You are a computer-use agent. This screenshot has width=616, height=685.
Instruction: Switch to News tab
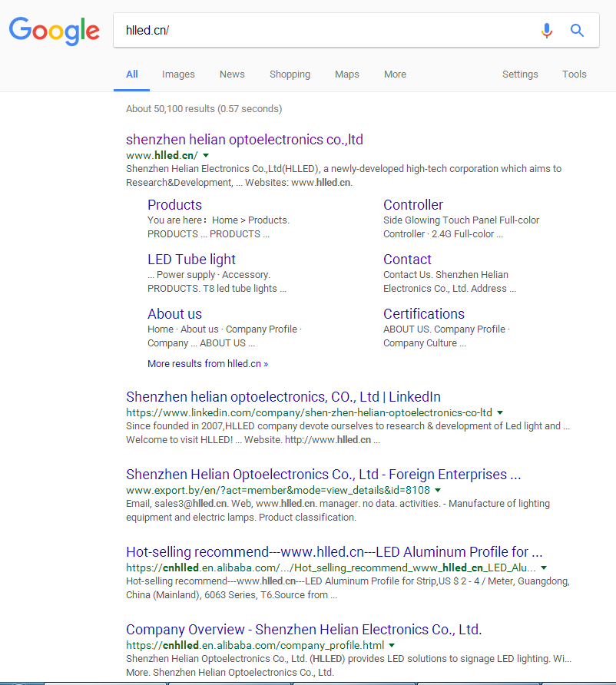coord(232,74)
